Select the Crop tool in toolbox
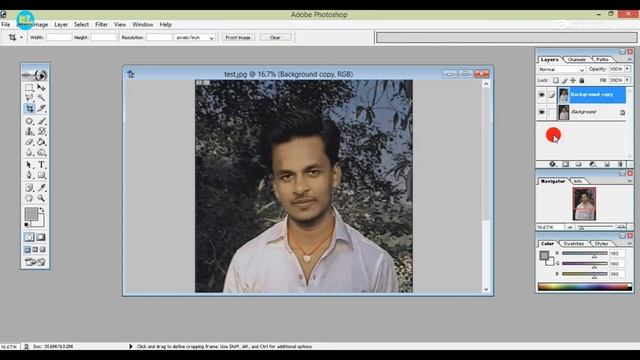The image size is (640, 360). [29, 109]
